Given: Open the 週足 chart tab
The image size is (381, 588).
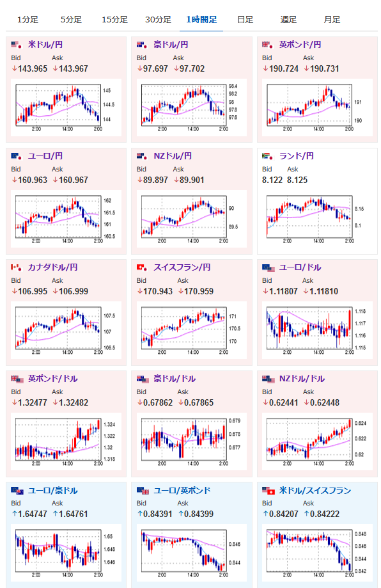Looking at the screenshot, I should pos(288,19).
